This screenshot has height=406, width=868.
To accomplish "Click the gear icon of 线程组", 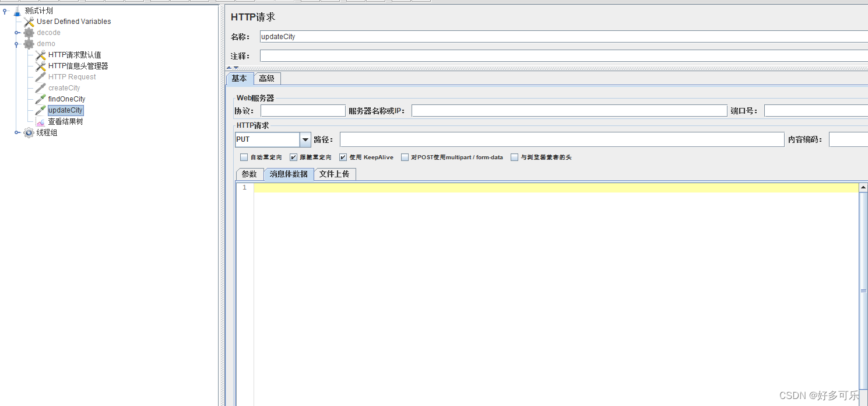I will pyautogui.click(x=29, y=132).
